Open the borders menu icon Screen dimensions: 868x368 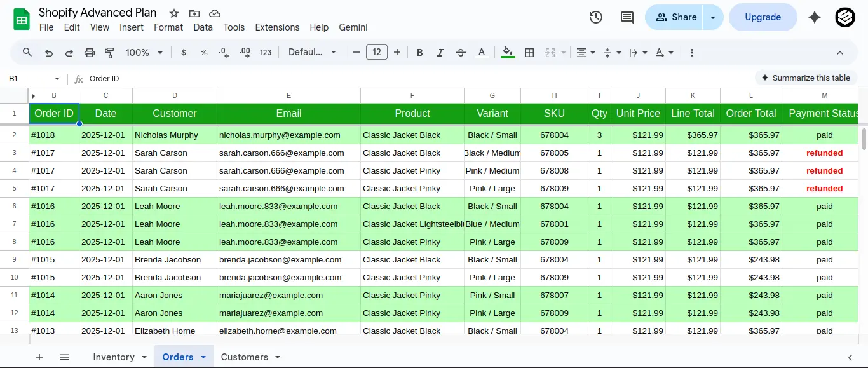pos(529,52)
